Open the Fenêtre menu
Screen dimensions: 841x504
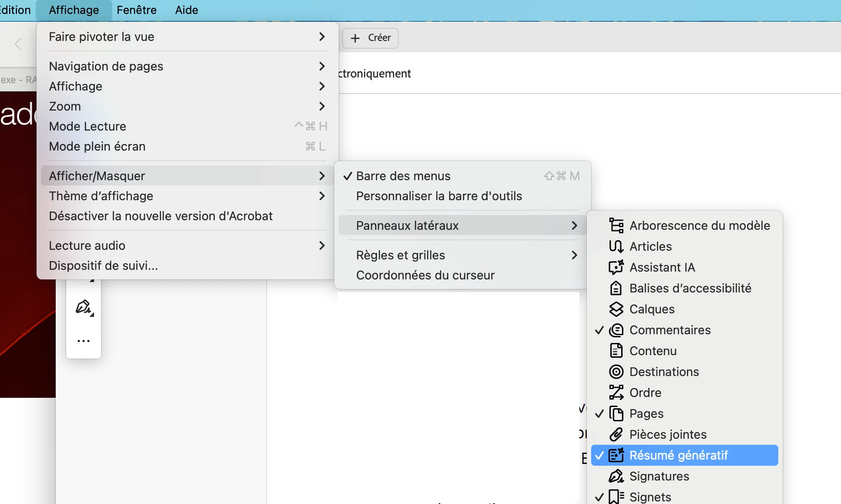[x=136, y=10]
